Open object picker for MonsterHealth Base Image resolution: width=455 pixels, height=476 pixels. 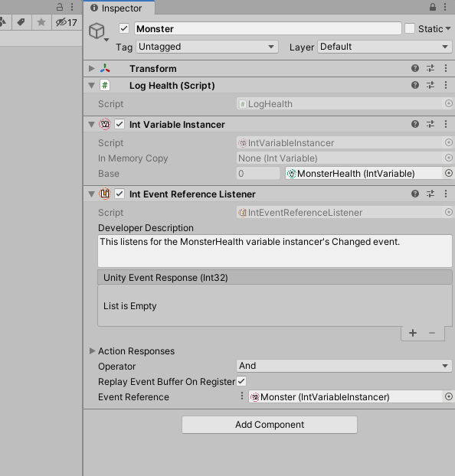[x=449, y=173]
